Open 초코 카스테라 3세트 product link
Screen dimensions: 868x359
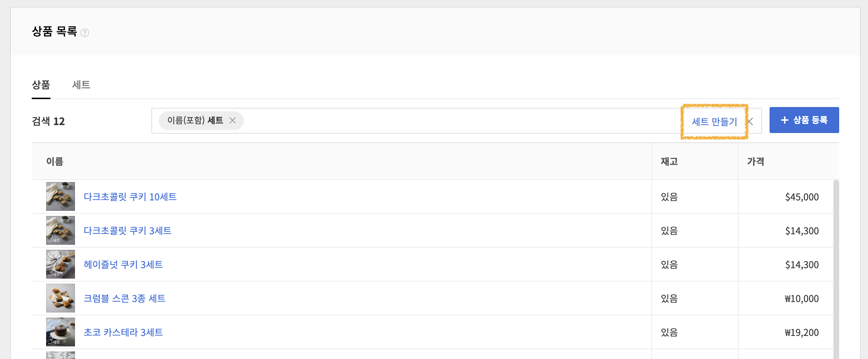[x=123, y=332]
